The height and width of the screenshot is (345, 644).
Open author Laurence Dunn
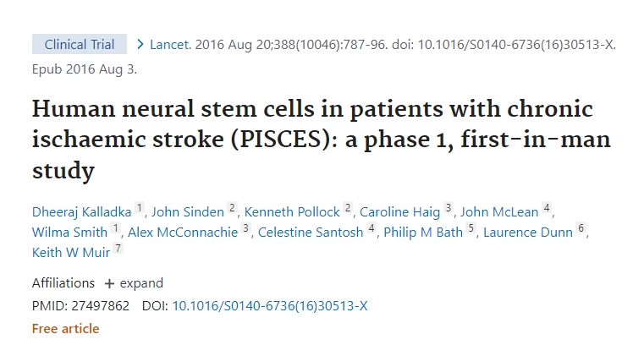point(528,232)
